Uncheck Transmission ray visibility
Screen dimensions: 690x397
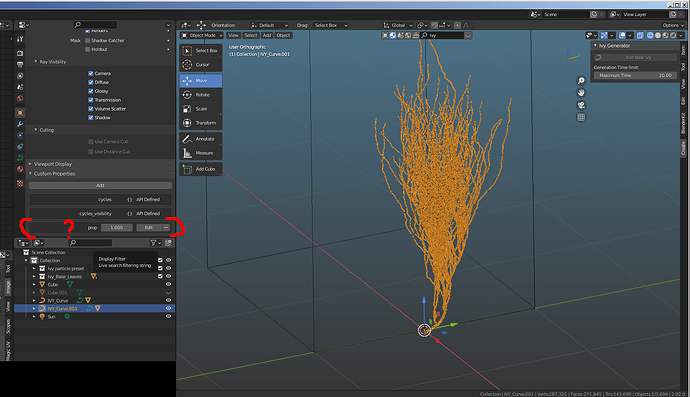pos(91,100)
